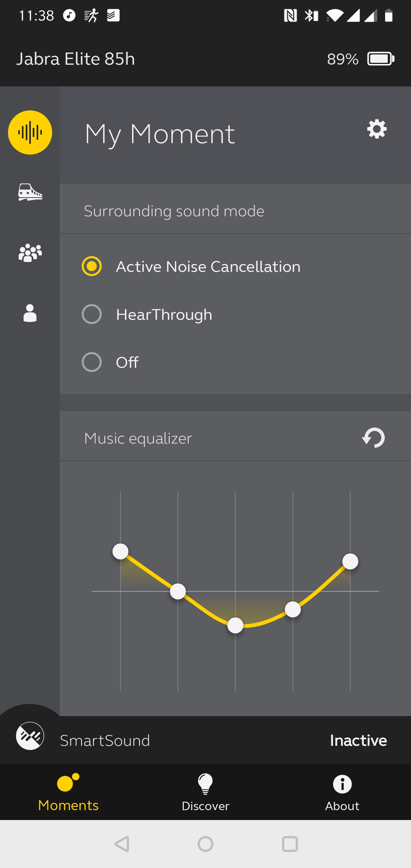Click the last equalizer band handle
411x868 pixels.
[350, 561]
